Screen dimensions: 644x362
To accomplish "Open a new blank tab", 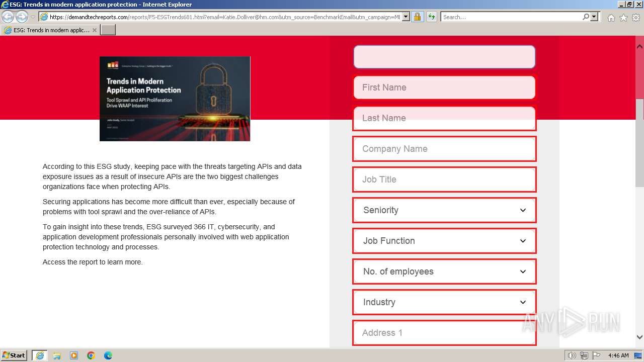I will point(108,30).
